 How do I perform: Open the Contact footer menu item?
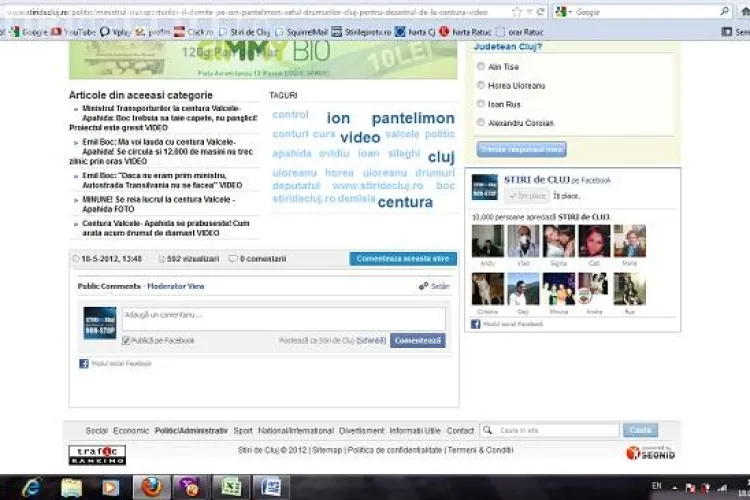(x=460, y=431)
